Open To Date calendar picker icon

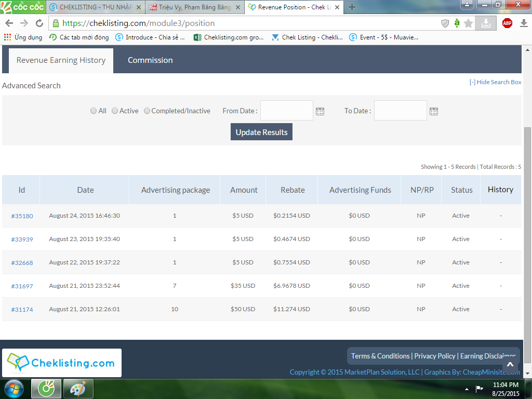point(434,111)
